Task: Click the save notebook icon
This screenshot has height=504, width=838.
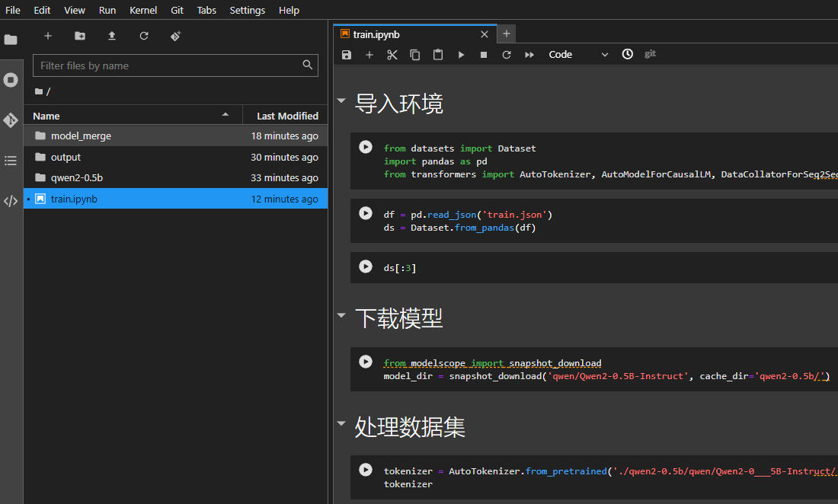Action: [x=347, y=55]
